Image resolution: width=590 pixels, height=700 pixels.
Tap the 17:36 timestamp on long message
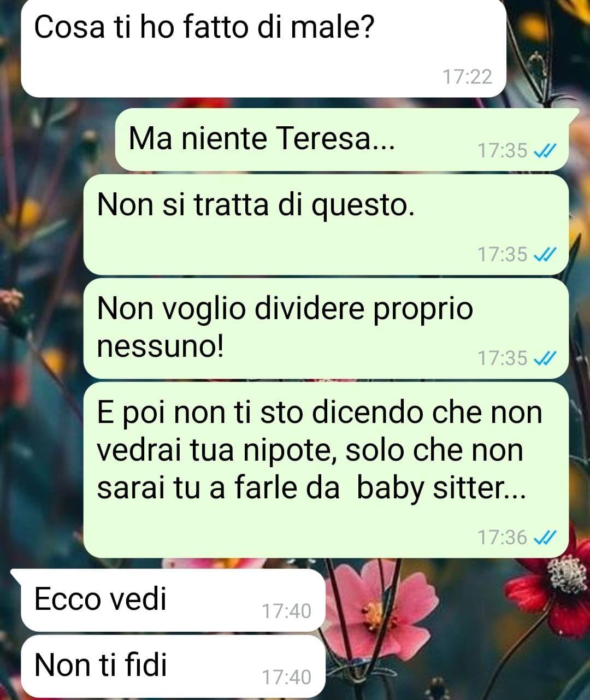point(503,538)
